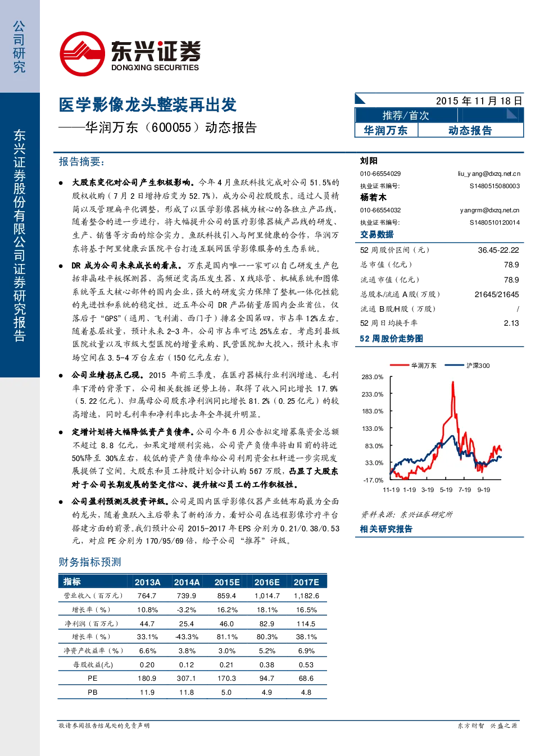Click the 营业收入 row label
Viewport: 558px width, 756px height.
pos(93,596)
